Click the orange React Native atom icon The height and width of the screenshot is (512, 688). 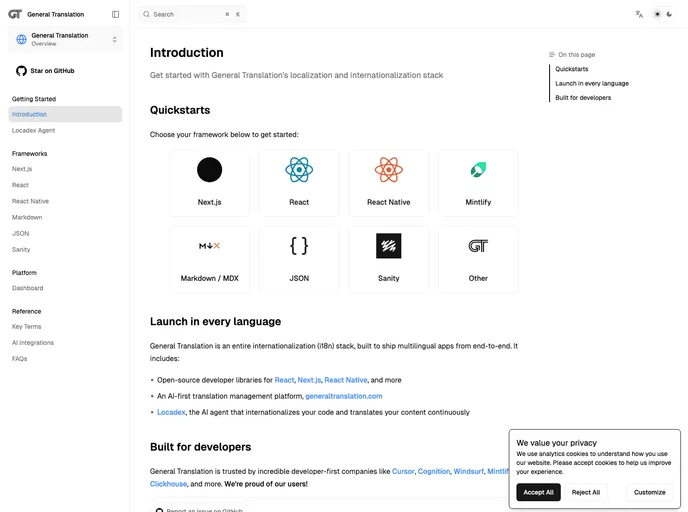point(388,169)
